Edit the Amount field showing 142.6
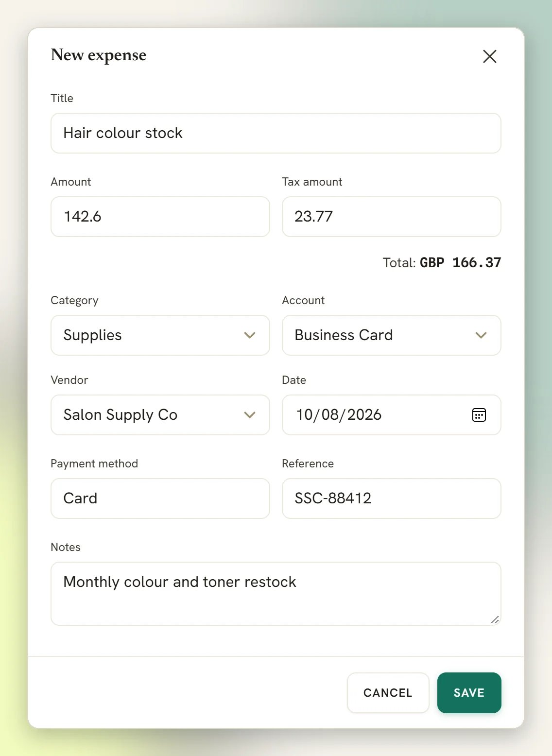This screenshot has height=756, width=552. coord(160,217)
